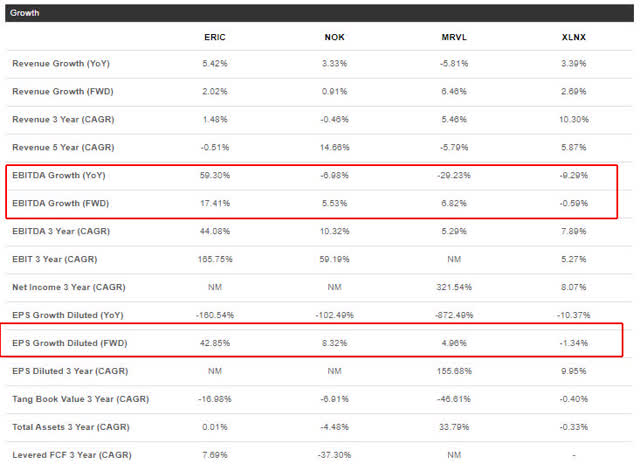The height and width of the screenshot is (464, 640).
Task: Click ERIC's 42.85% EPS Growth value
Action: [x=215, y=343]
